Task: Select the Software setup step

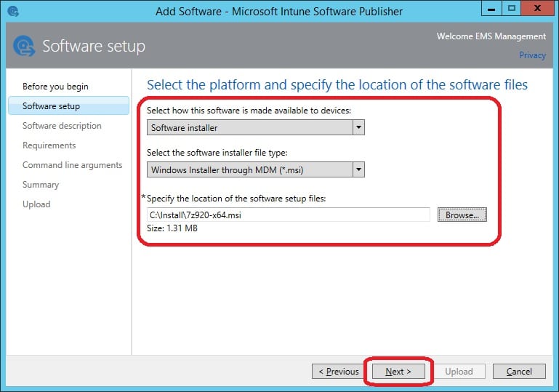Action: [68, 106]
